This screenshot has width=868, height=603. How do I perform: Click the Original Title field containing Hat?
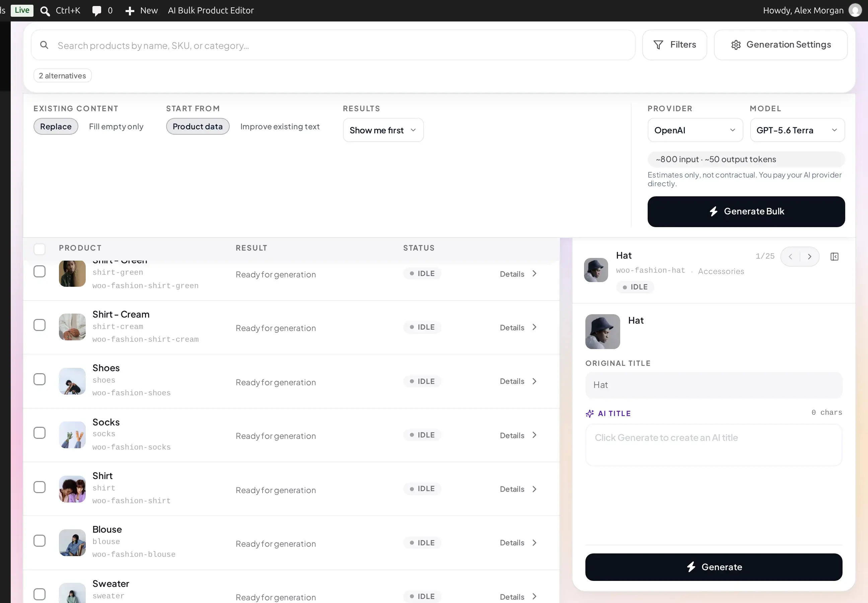coord(714,385)
